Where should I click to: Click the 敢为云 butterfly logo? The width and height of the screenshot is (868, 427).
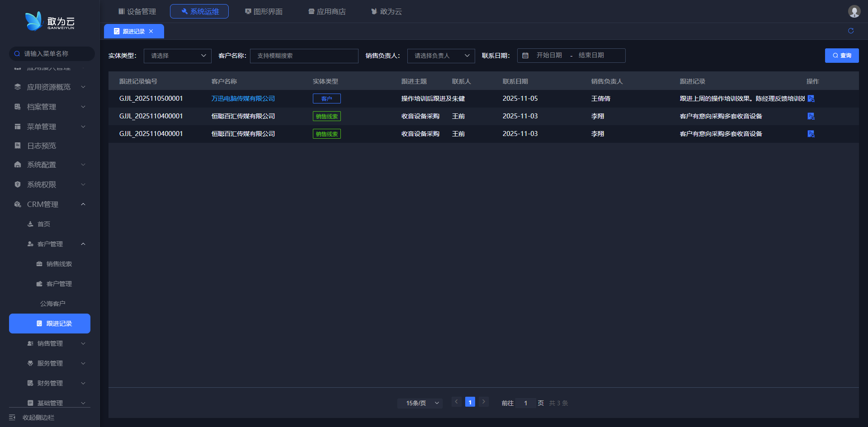click(34, 21)
